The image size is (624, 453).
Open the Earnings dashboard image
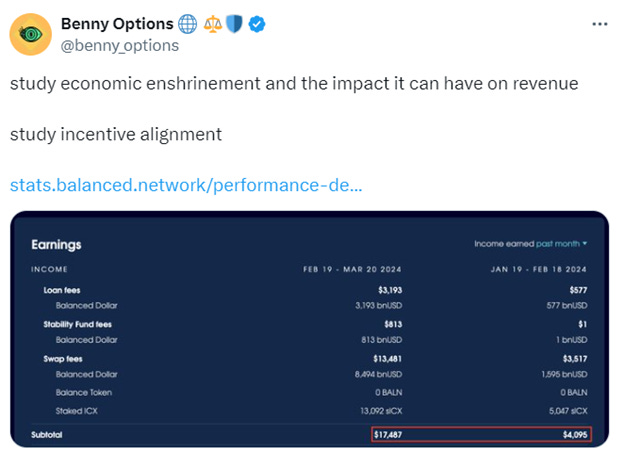(310, 329)
